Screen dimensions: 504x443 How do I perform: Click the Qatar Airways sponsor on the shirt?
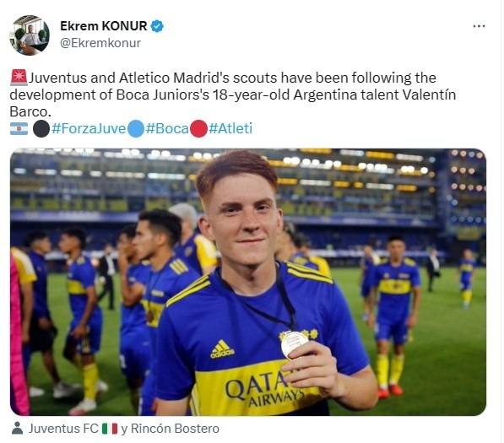[x=263, y=391]
